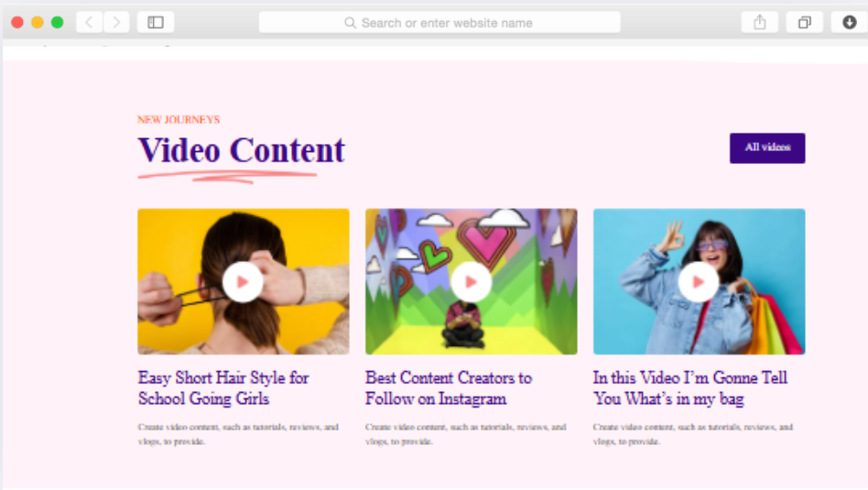The width and height of the screenshot is (868, 490).
Task: Click the Video Content heading
Action: point(241,150)
